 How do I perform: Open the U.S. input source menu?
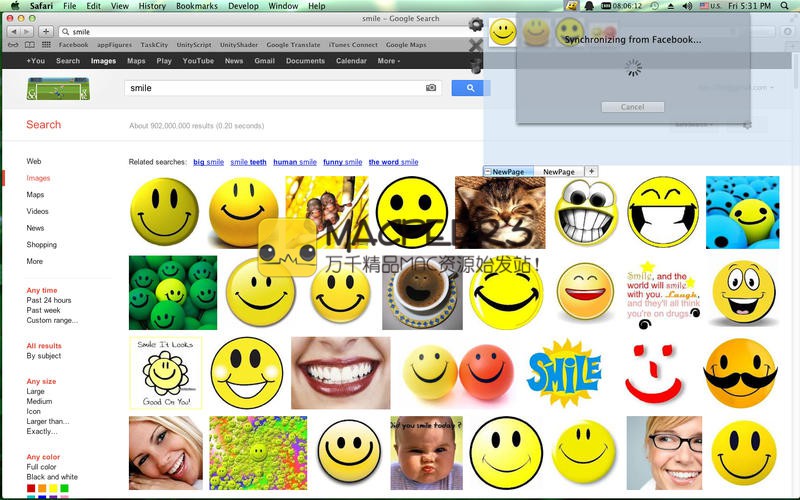[710, 6]
